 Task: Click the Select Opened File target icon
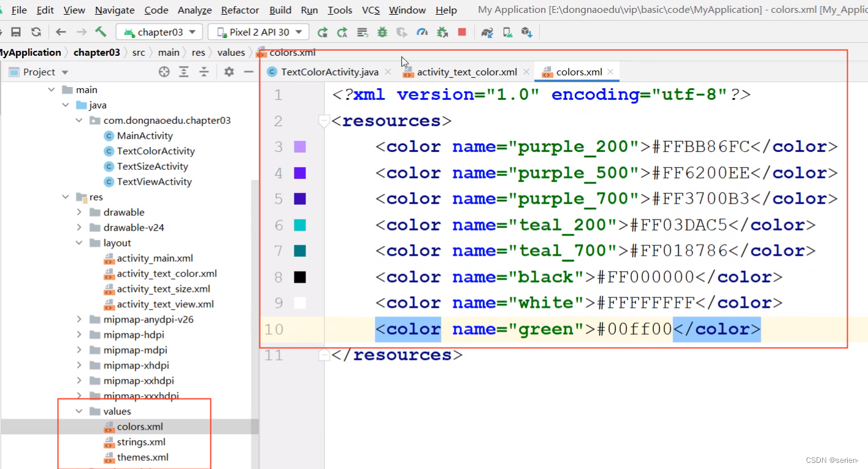coord(164,72)
